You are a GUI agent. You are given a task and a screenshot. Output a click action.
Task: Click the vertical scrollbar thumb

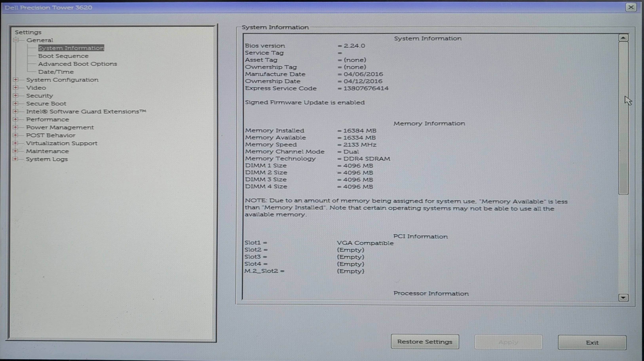(623, 118)
